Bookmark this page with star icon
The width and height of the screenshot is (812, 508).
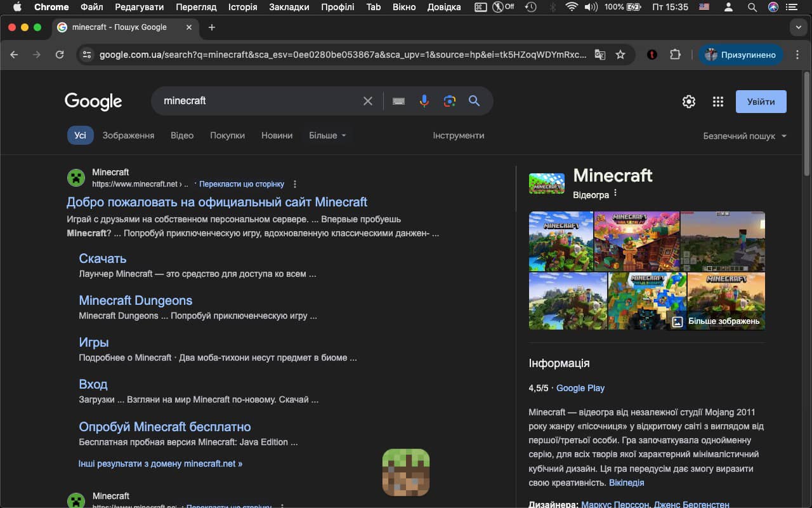(x=620, y=55)
